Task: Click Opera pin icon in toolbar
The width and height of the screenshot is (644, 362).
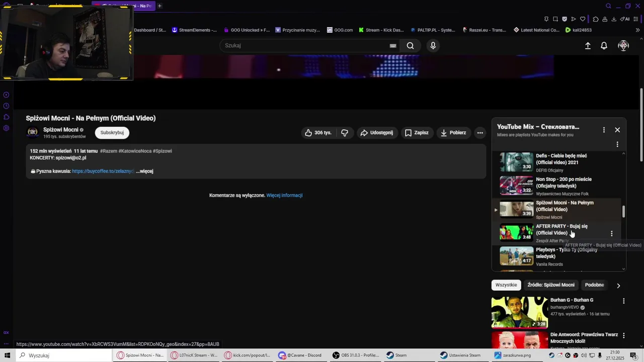Action: (546, 19)
